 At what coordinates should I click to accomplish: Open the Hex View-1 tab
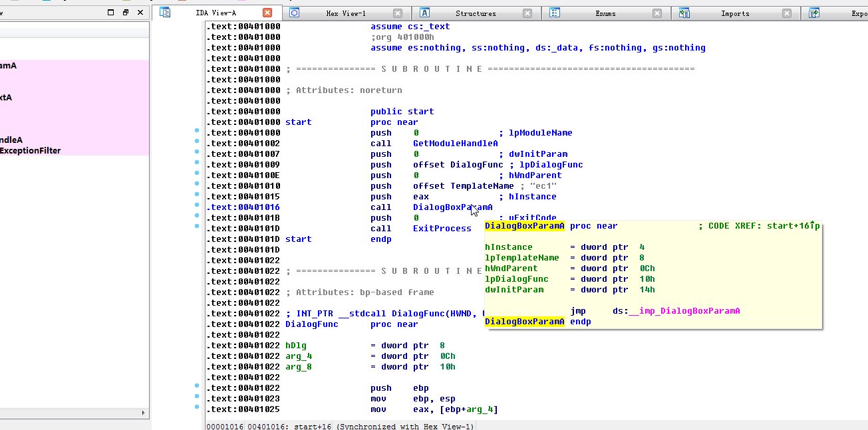[346, 13]
